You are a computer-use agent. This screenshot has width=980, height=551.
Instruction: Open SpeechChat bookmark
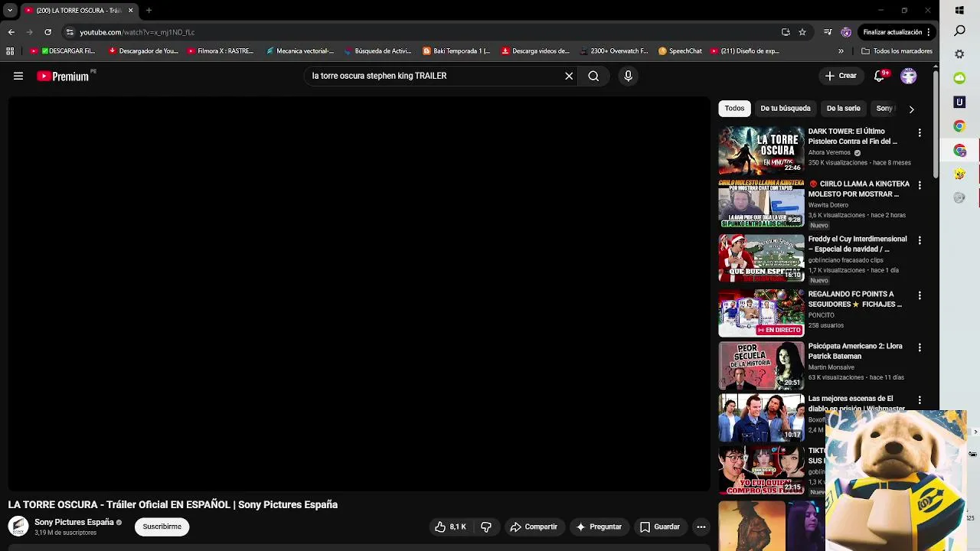click(x=680, y=51)
